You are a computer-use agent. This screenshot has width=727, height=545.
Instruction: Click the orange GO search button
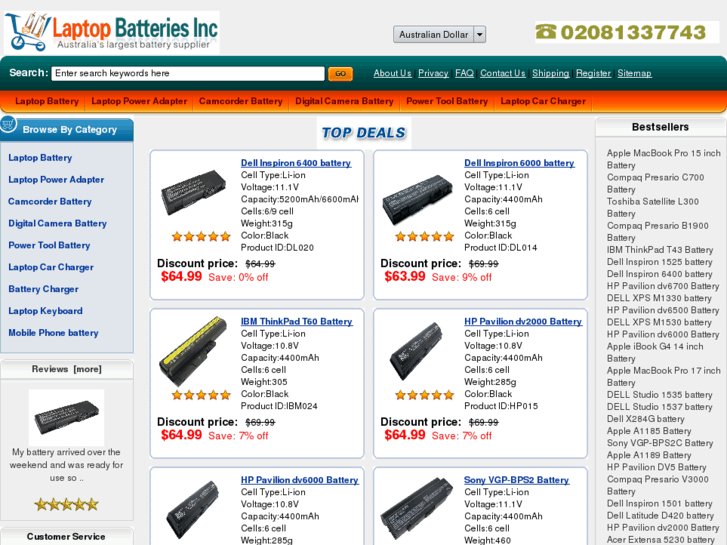[340, 73]
